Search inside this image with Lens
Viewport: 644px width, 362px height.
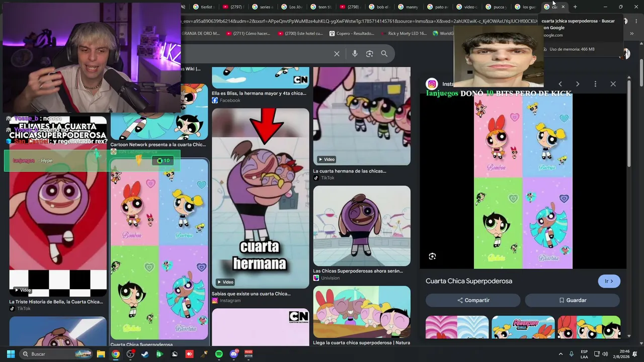(432, 256)
